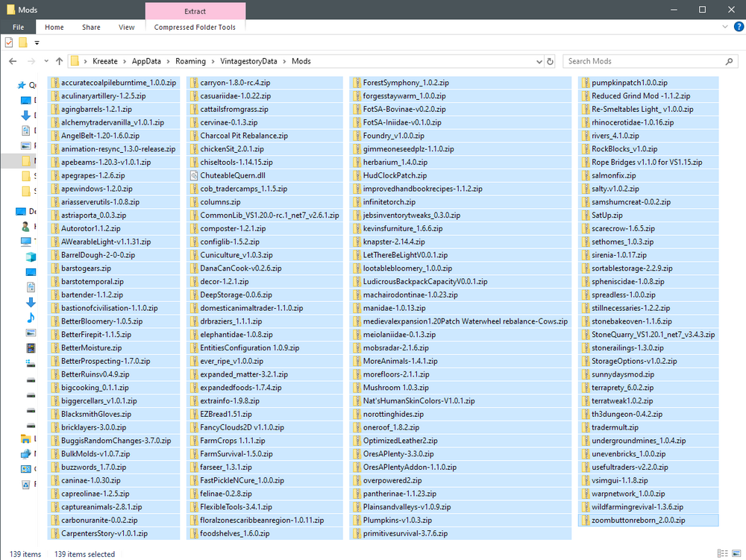Click the Back navigation arrow
Viewport: 746px width, 560px height.
13,61
